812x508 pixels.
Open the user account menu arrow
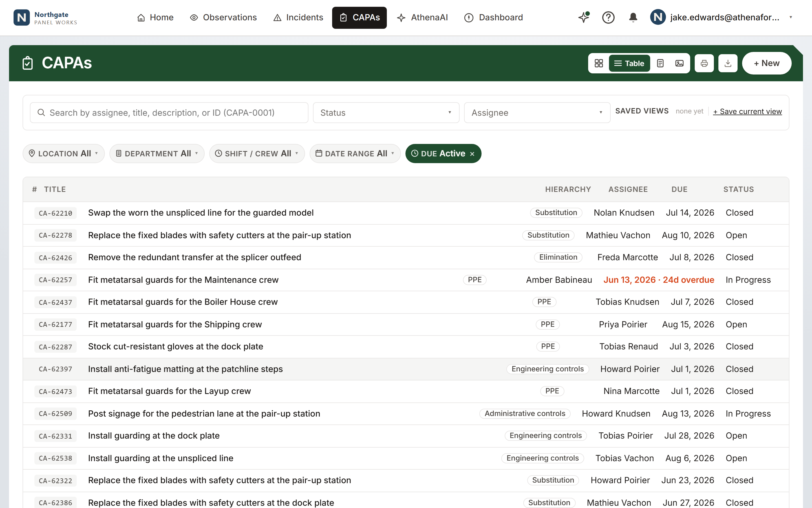point(791,17)
